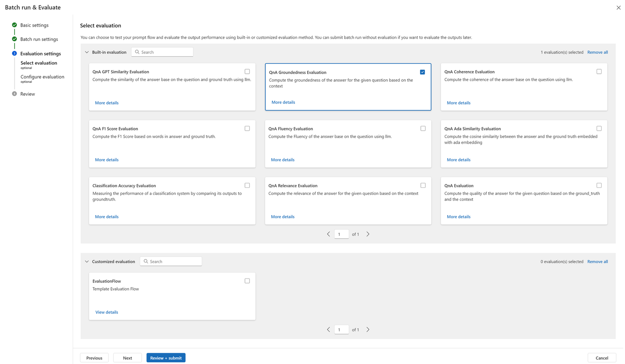Click the search magnifier in Customized evaluation search box
Screen dimensions: 625x364
(146, 261)
